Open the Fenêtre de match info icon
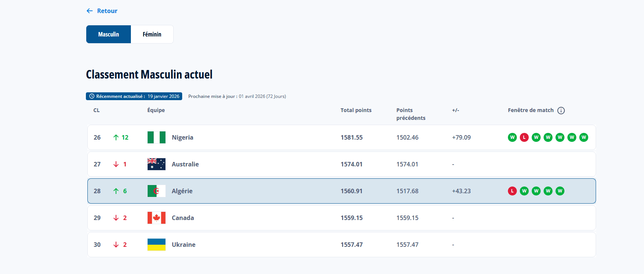Viewport: 644px width, 274px height. pyautogui.click(x=561, y=111)
